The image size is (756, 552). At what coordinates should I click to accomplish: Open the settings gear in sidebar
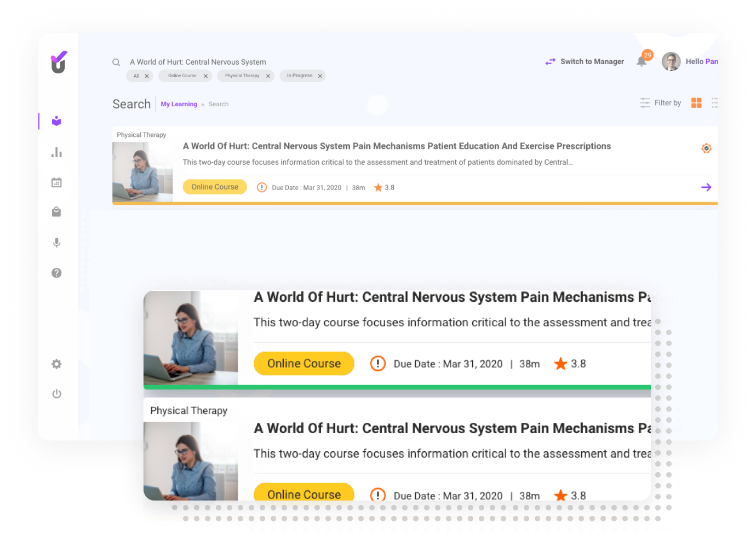(x=56, y=364)
